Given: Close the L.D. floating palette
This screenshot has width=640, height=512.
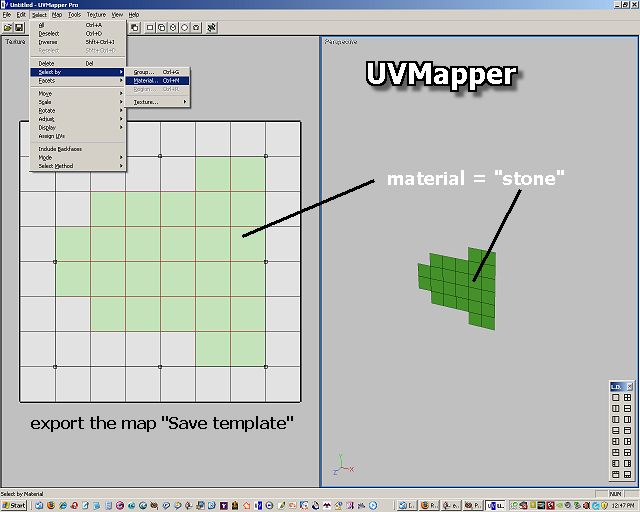Looking at the screenshot, I should tap(630, 386).
